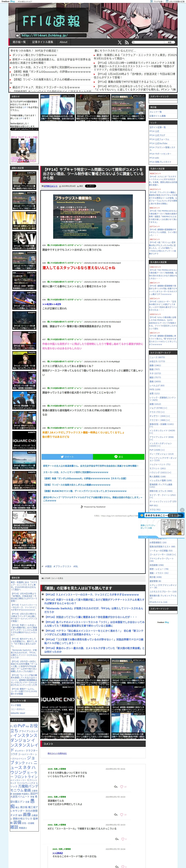Click the blue ツイート share button
Viewport: 186px width, 868px height.
[x=67, y=457]
